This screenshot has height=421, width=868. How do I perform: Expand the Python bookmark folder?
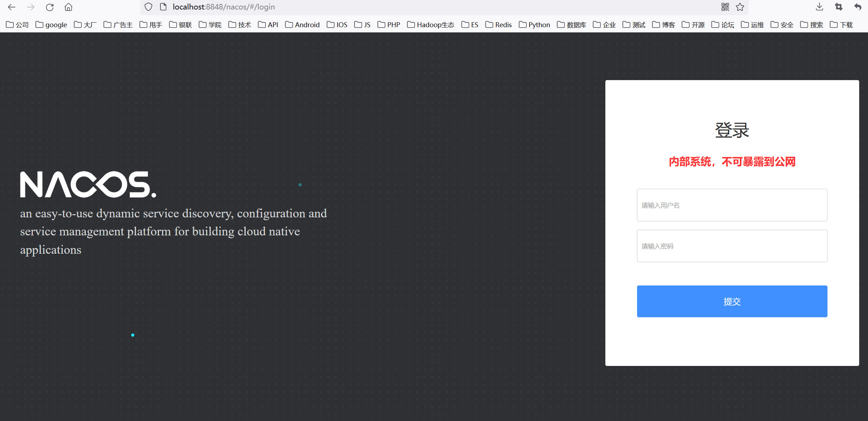click(x=534, y=25)
